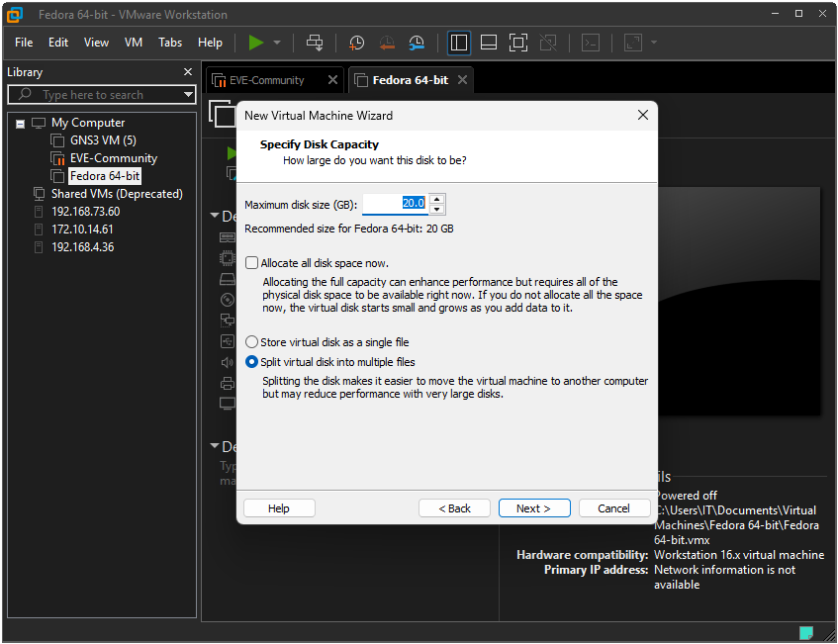Open the console view icon
Viewport: 838px width, 644px height.
coord(590,43)
